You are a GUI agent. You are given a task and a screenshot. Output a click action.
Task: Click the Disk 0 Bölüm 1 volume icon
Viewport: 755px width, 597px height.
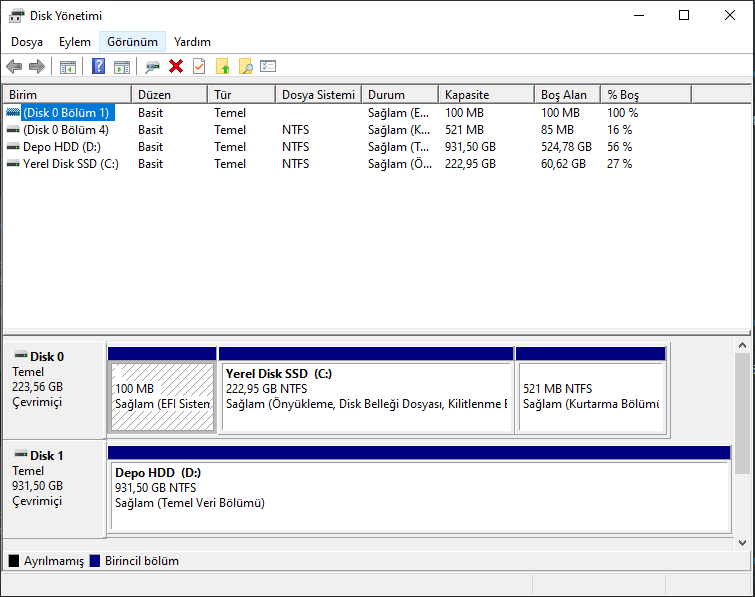13,113
